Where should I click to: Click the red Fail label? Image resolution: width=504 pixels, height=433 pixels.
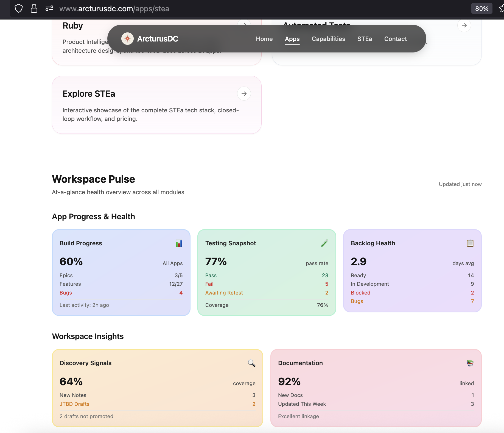pos(209,284)
